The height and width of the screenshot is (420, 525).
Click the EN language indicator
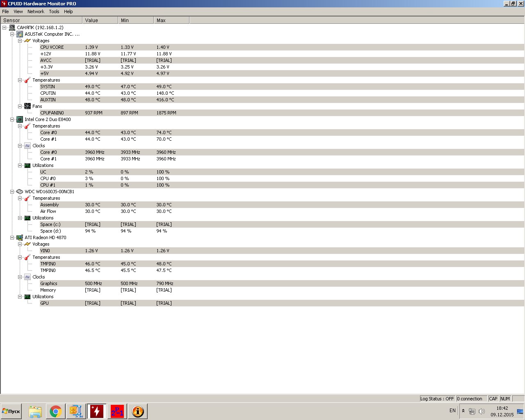[452, 411]
